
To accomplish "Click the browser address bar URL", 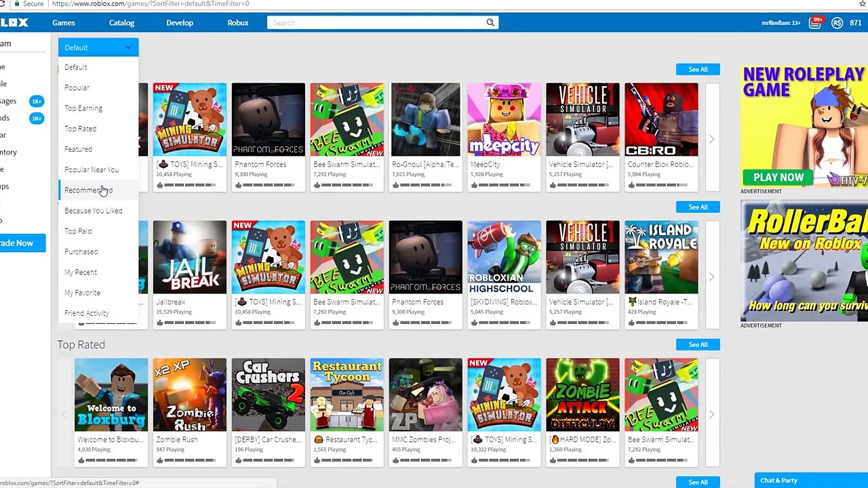I will (150, 3).
